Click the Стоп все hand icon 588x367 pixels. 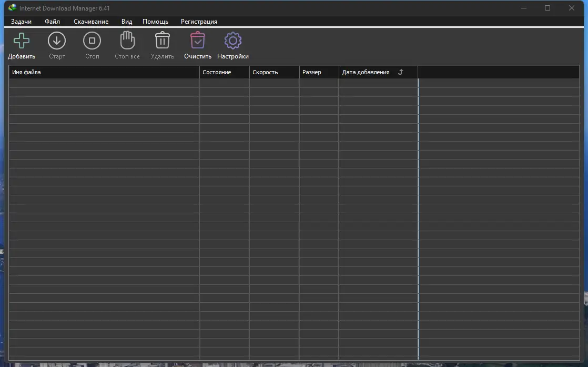(x=127, y=40)
